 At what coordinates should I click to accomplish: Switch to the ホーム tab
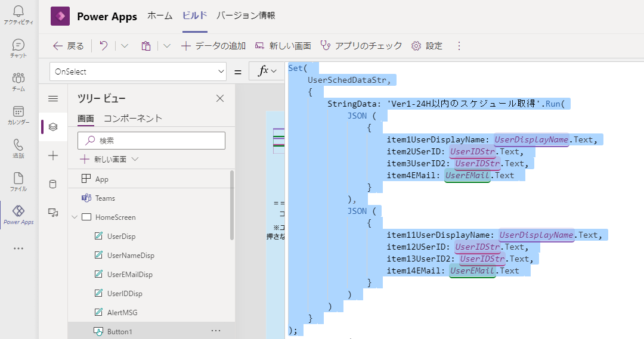tap(160, 15)
